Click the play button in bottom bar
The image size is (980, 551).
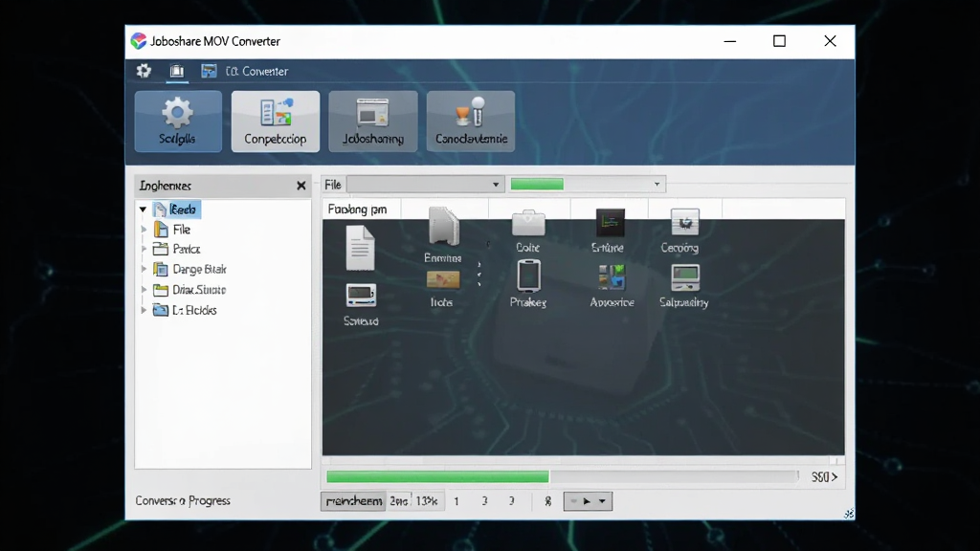point(587,501)
